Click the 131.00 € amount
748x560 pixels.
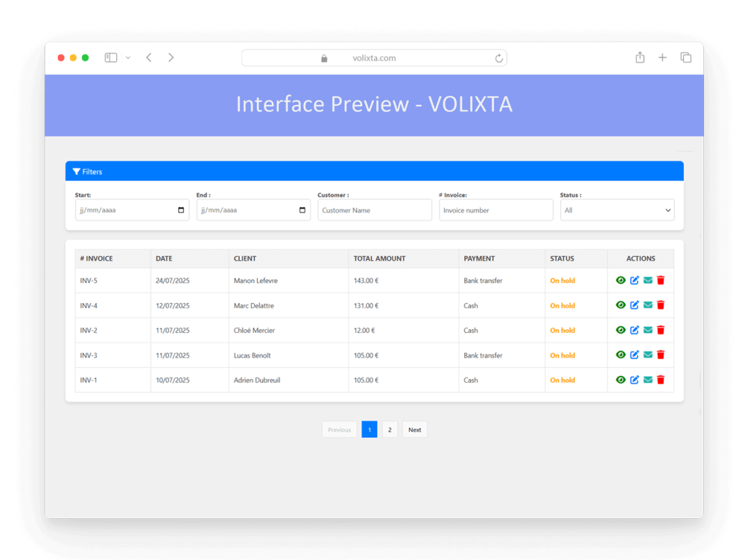366,306
